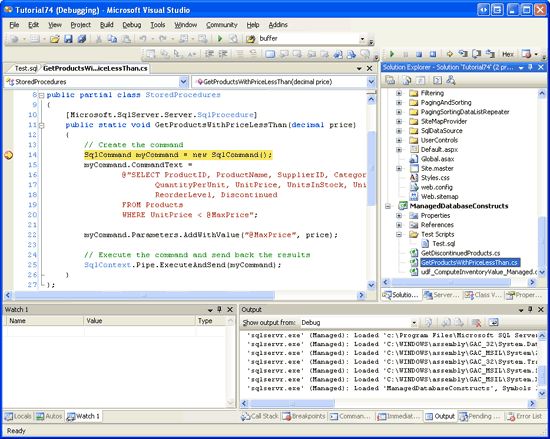Switch to the Call Stack tab

tap(260, 416)
